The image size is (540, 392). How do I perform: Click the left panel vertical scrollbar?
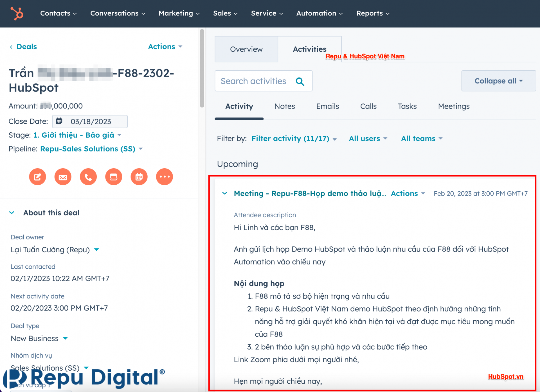tap(202, 68)
